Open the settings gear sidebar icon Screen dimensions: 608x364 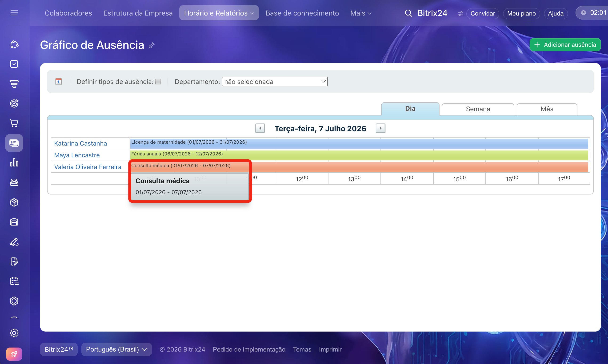(14, 333)
